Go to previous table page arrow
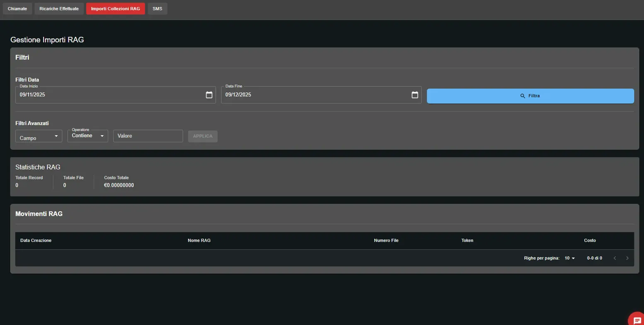The width and height of the screenshot is (644, 325). [x=615, y=258]
